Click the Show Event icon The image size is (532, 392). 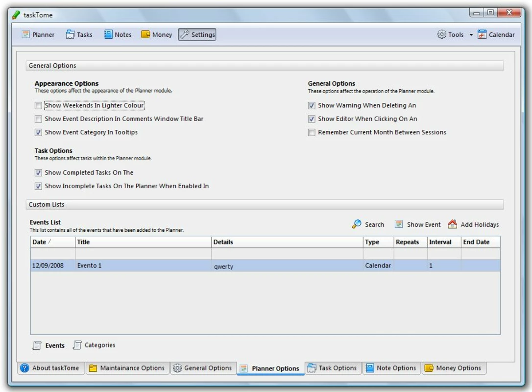[399, 224]
